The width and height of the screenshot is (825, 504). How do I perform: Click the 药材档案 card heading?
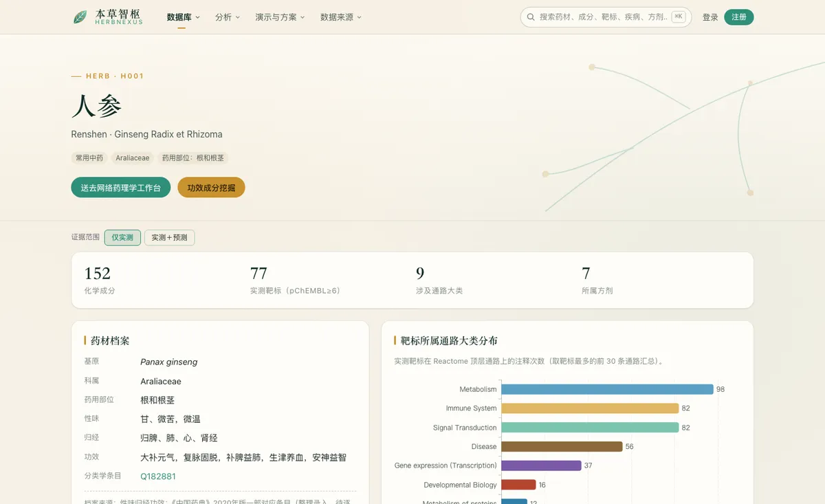coord(110,340)
